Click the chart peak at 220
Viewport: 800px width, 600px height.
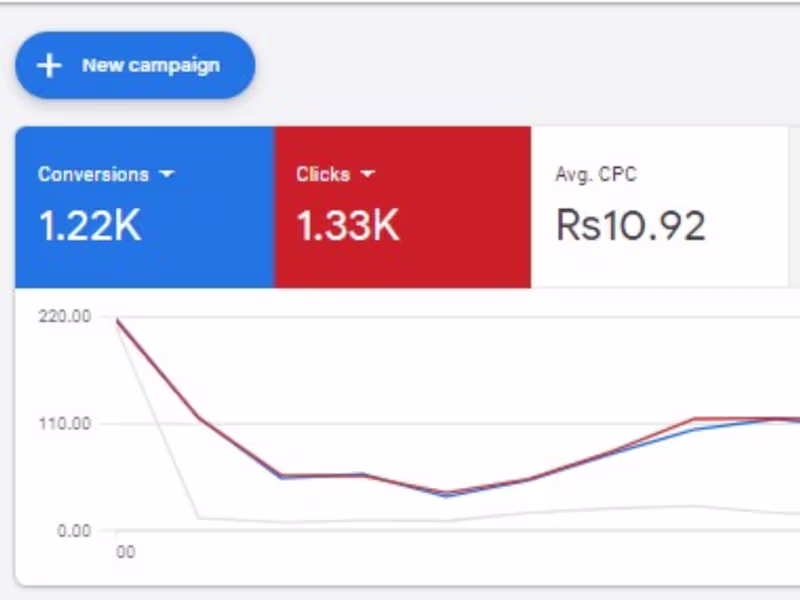[x=117, y=318]
